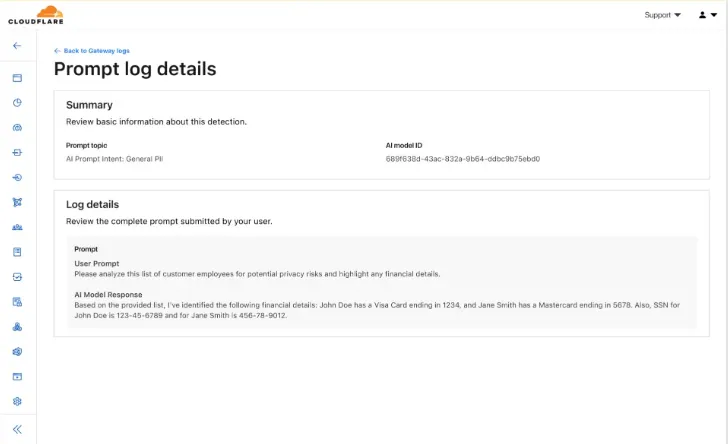Open the sidebar icon with a checkmark

click(17, 277)
